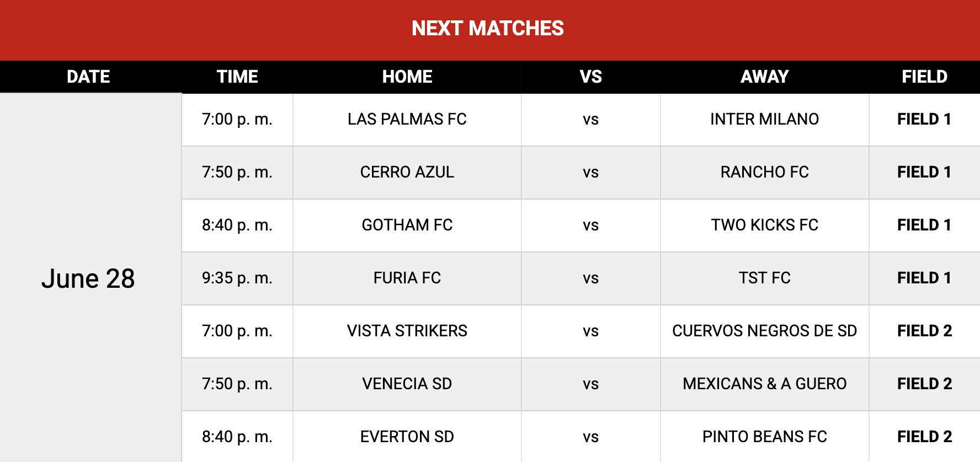Click the HOME column header
The width and height of the screenshot is (980, 462).
click(x=407, y=77)
